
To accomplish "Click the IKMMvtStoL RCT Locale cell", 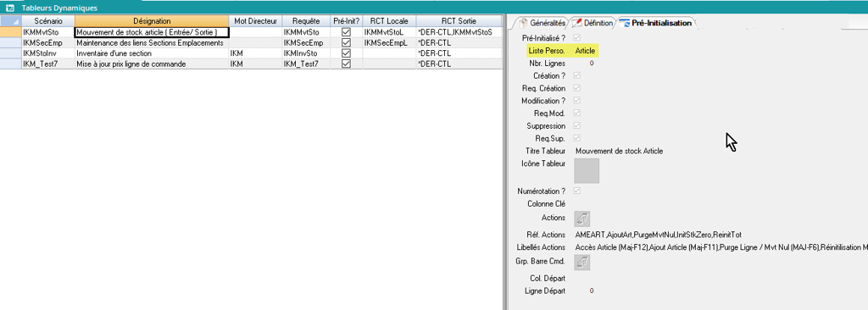I will coord(389,33).
